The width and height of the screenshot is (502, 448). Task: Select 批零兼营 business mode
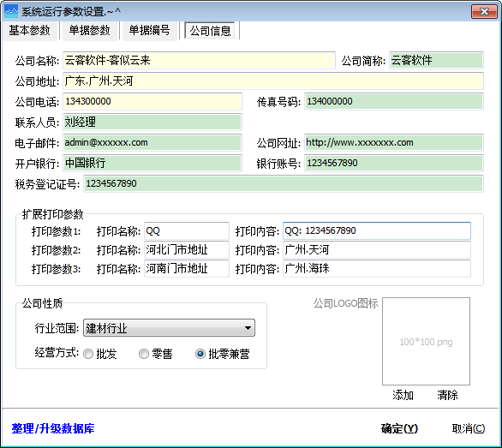pyautogui.click(x=200, y=354)
